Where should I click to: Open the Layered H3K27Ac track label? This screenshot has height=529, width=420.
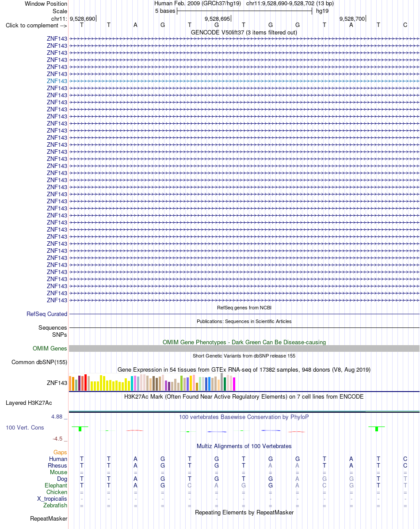29,403
